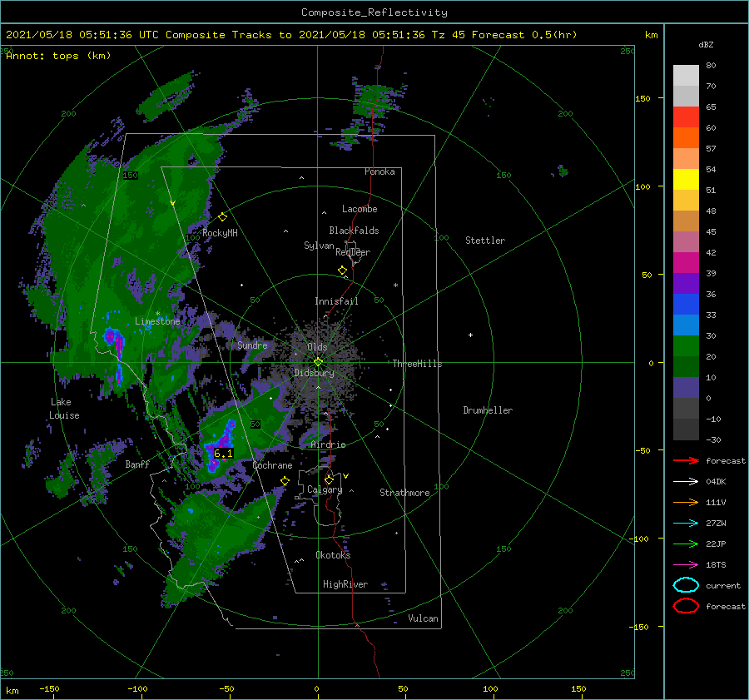Click the Banff label
The image size is (749, 700).
pos(137,464)
